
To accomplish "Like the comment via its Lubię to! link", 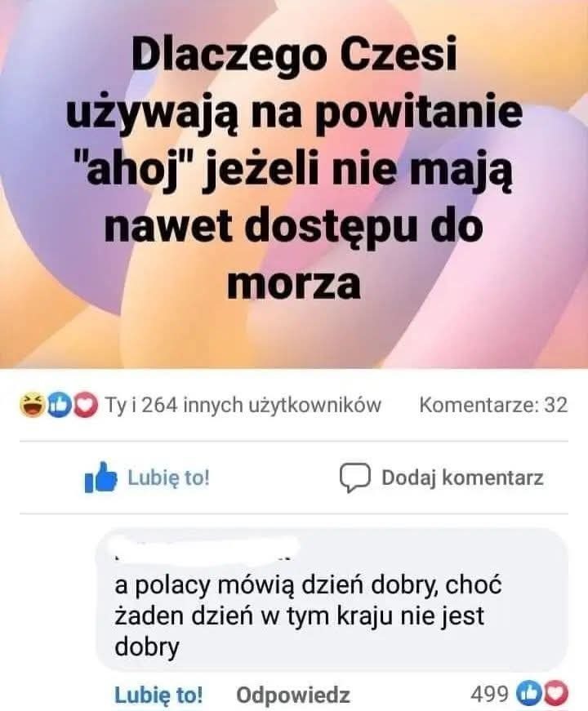I will [x=158, y=694].
